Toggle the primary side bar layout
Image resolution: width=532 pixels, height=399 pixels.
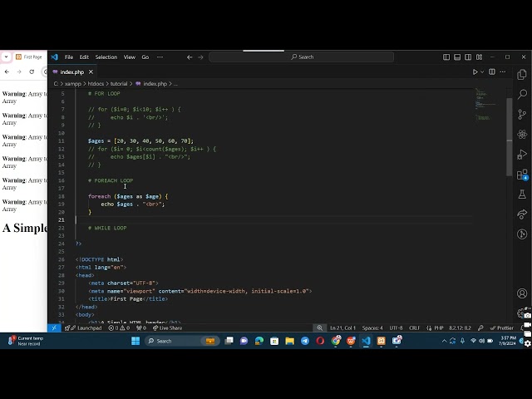[x=446, y=57]
